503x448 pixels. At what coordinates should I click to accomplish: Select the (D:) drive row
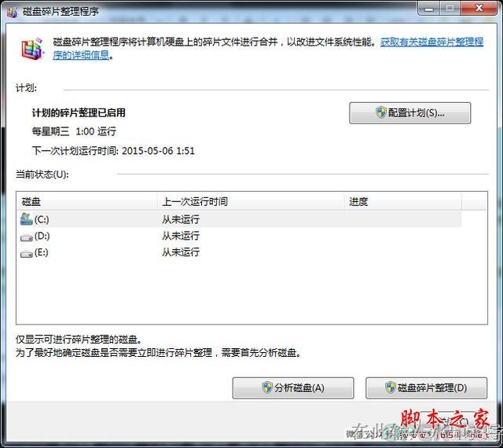(x=240, y=236)
